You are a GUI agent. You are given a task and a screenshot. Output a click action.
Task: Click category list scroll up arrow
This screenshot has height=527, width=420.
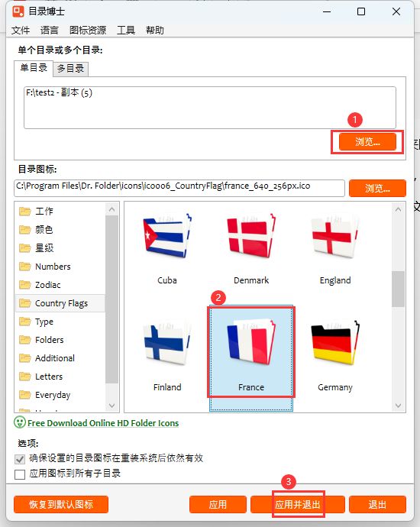(x=112, y=209)
